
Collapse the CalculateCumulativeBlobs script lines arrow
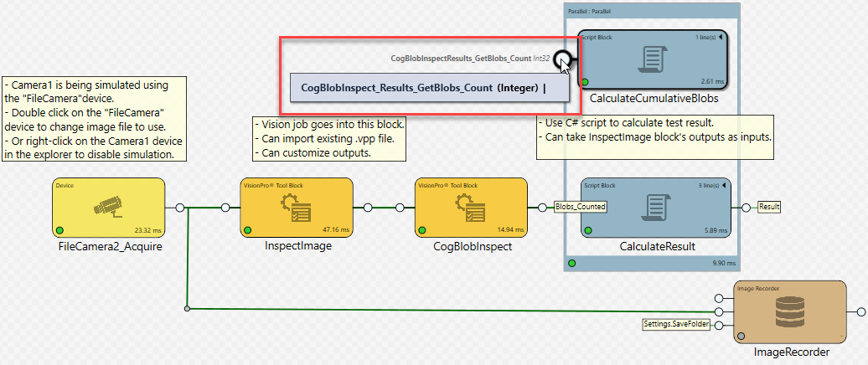coord(722,39)
